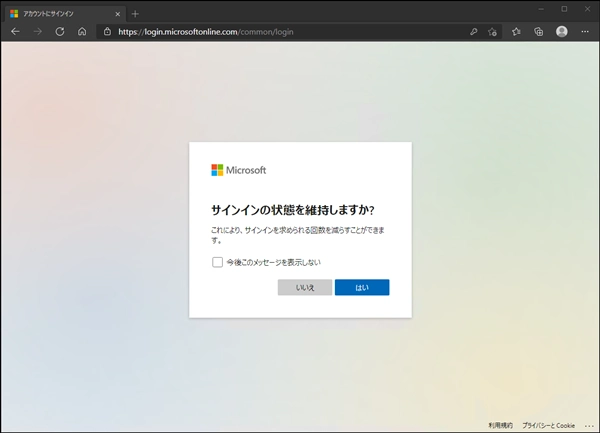View site info via the lock icon

[108, 32]
